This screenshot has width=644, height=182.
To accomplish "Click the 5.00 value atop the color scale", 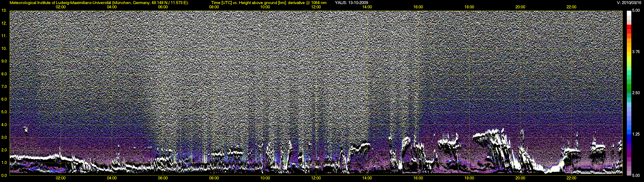I will click(x=636, y=10).
